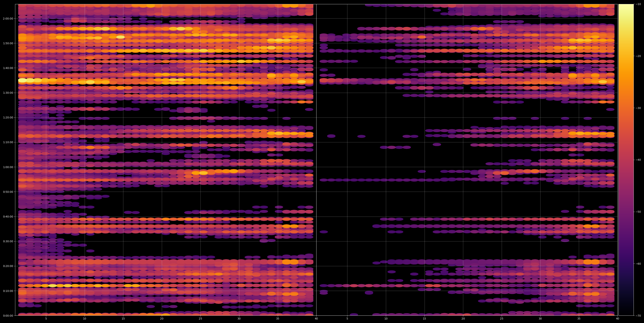This screenshot has height=323, width=644.
Task: Click the −30 colorbar value
Action: 638,108
